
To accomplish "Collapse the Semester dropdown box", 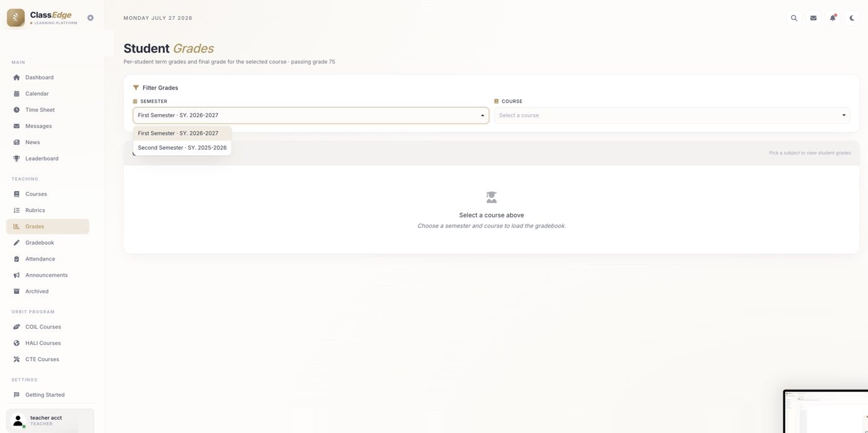I will (x=311, y=115).
